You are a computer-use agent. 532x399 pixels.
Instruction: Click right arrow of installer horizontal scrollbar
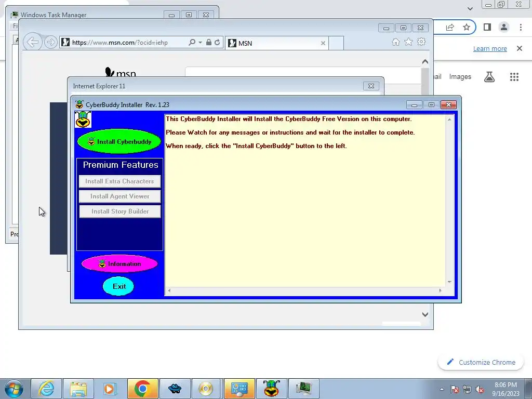[x=441, y=290]
